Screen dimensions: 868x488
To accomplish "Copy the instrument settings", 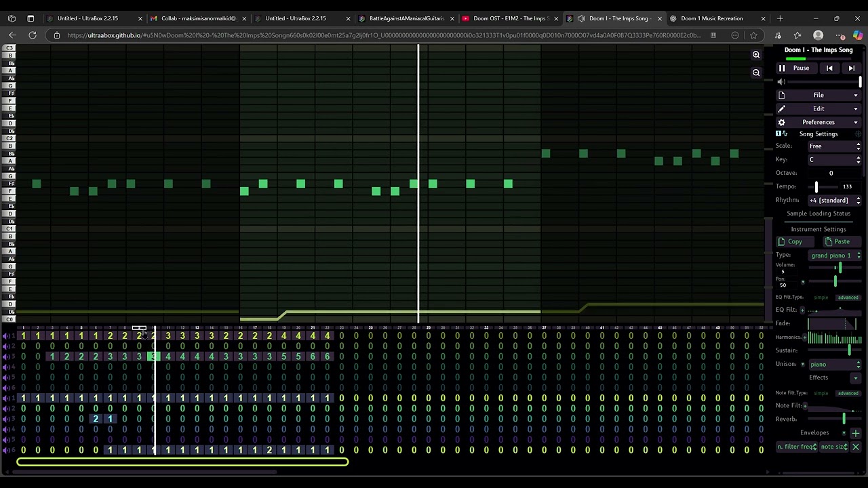I will click(x=795, y=242).
